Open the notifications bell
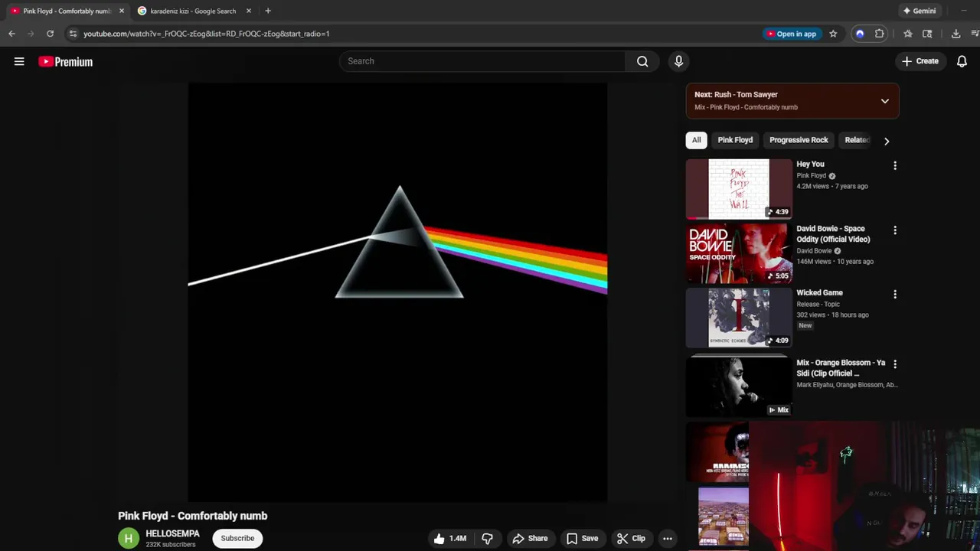The height and width of the screenshot is (551, 980). 962,61
